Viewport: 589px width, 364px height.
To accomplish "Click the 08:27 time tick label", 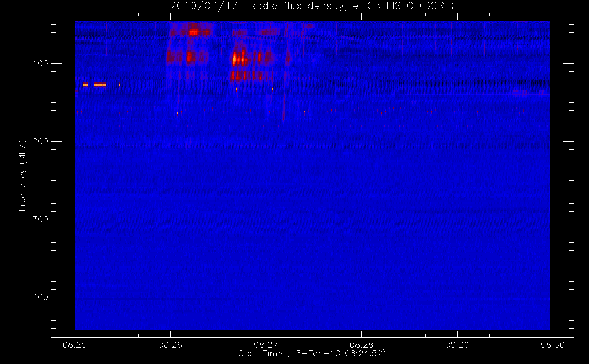I will pos(266,345).
